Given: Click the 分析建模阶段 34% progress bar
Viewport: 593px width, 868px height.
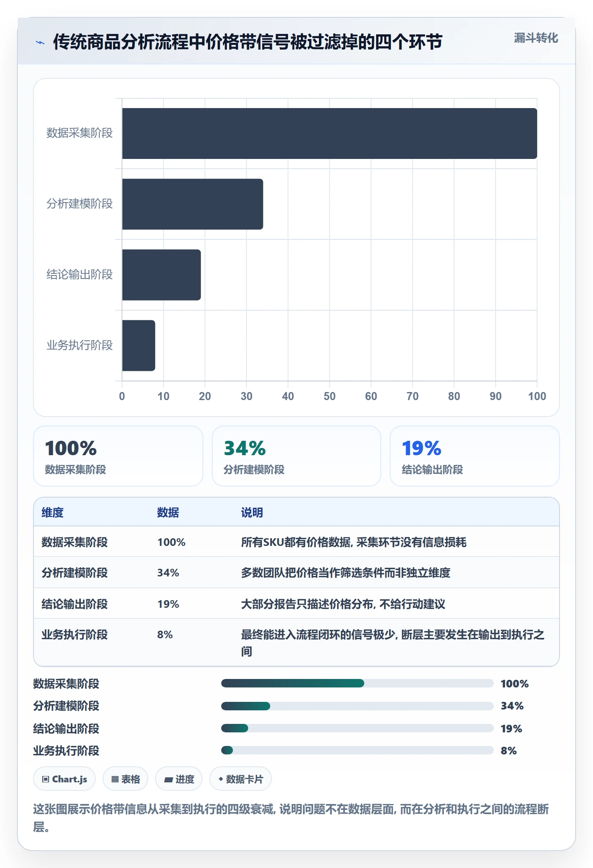Looking at the screenshot, I should [x=357, y=706].
